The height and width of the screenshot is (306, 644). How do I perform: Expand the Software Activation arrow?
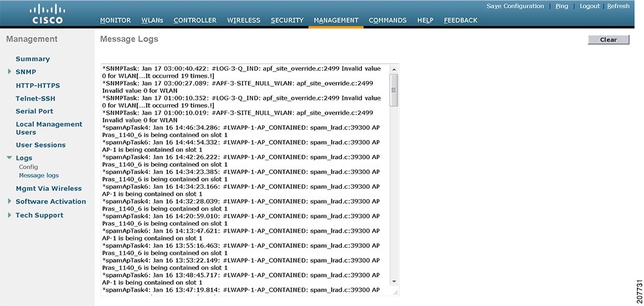point(10,201)
